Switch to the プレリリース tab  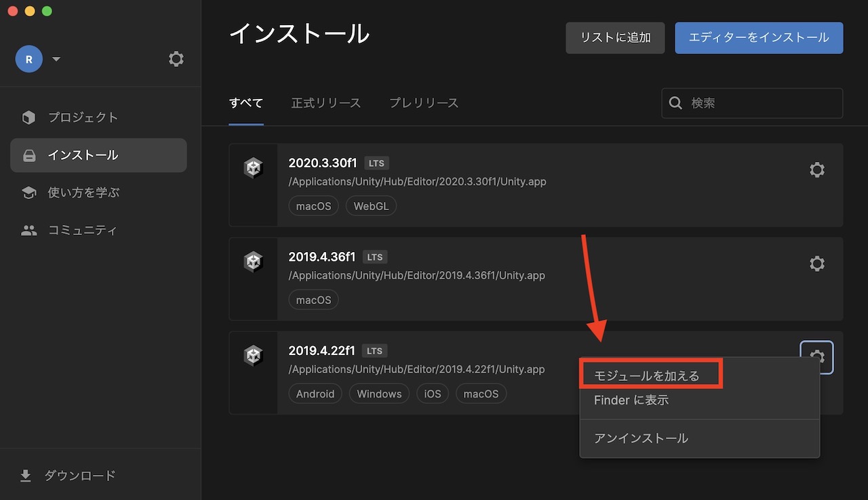tap(424, 103)
